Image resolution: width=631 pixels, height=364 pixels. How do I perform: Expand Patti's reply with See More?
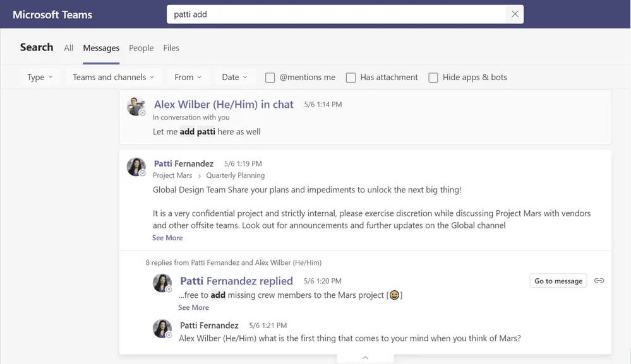coord(193,307)
